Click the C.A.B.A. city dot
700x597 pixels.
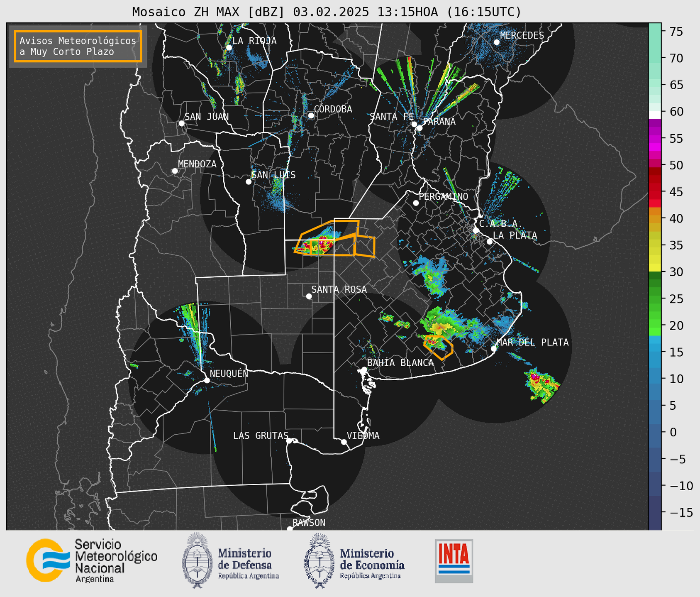click(x=476, y=230)
